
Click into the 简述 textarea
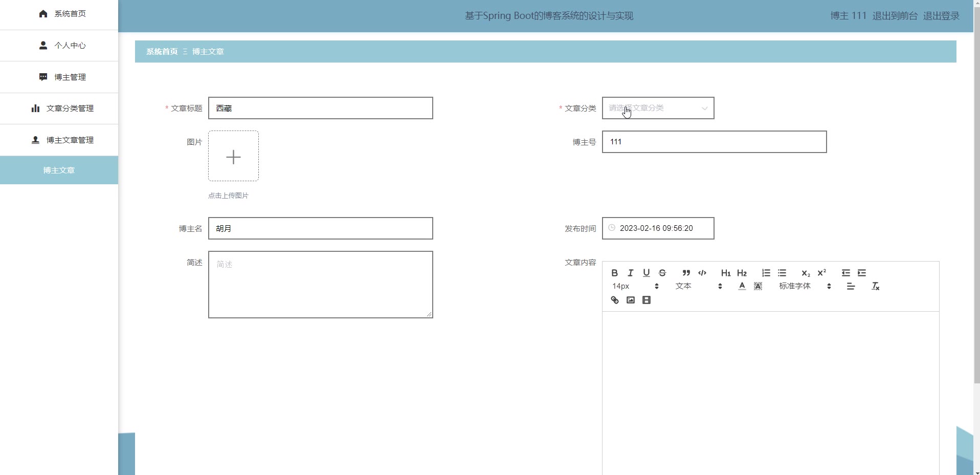(x=320, y=285)
